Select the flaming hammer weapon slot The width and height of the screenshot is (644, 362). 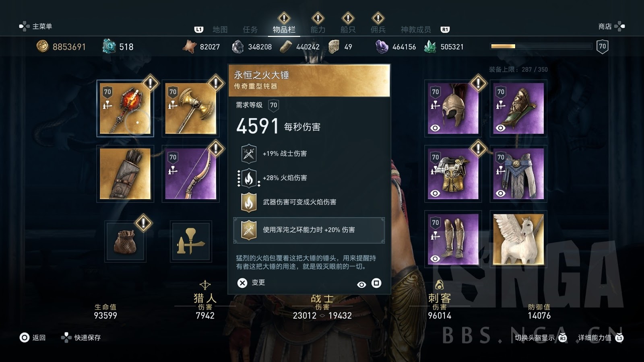tap(125, 109)
